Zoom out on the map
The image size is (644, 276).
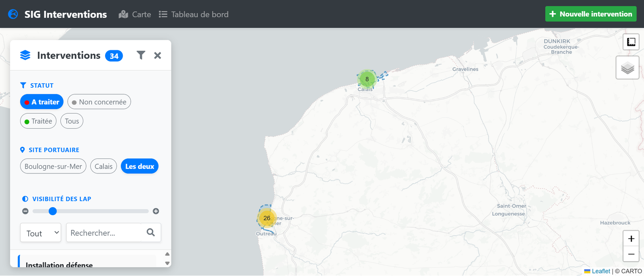(631, 254)
